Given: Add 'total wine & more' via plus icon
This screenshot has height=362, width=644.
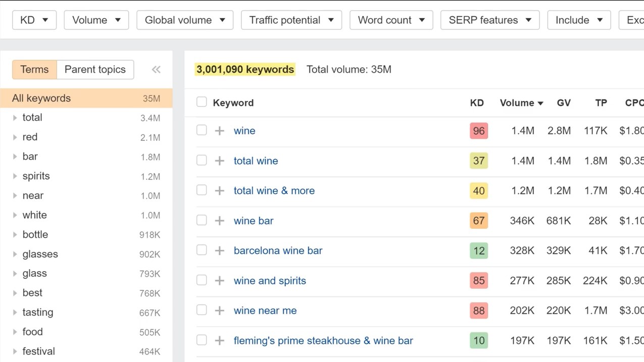Looking at the screenshot, I should click(x=219, y=191).
